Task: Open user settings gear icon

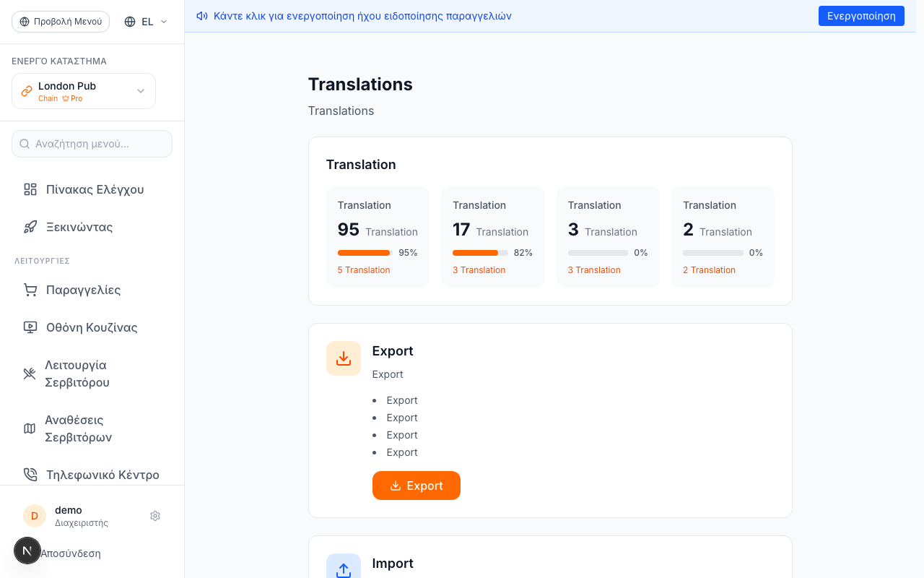Action: pyautogui.click(x=155, y=516)
